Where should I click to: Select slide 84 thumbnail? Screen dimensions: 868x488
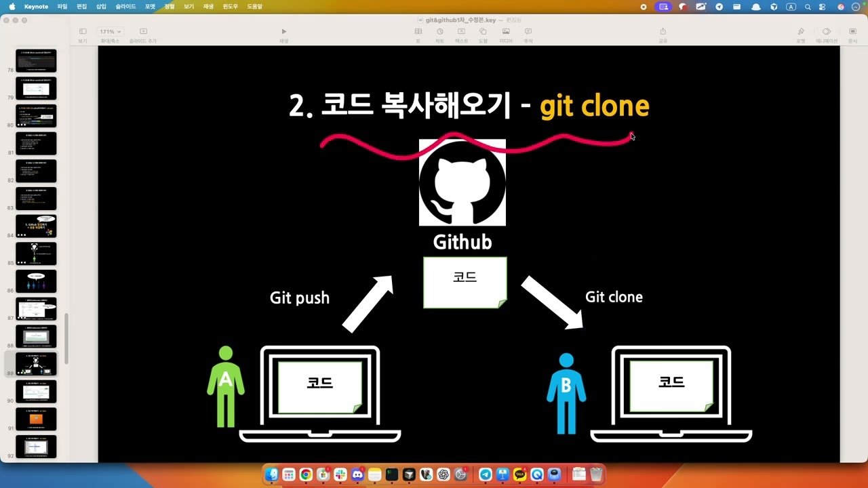(x=36, y=226)
